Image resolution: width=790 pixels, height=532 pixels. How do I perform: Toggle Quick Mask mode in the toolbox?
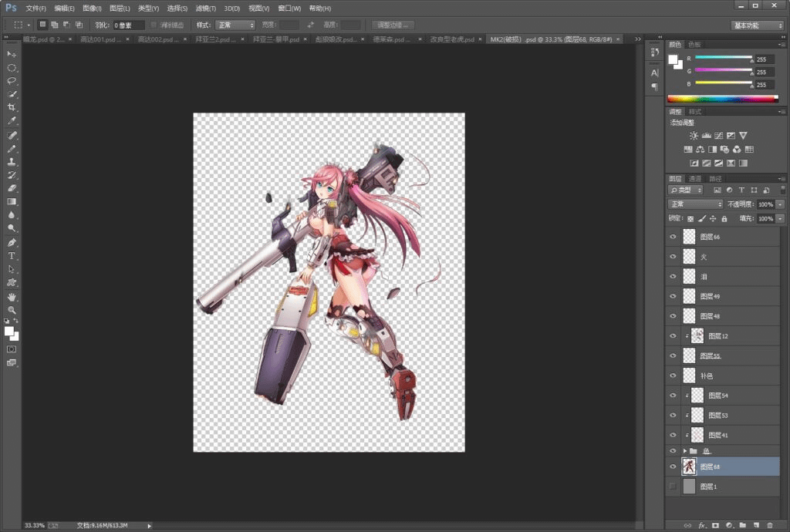12,349
